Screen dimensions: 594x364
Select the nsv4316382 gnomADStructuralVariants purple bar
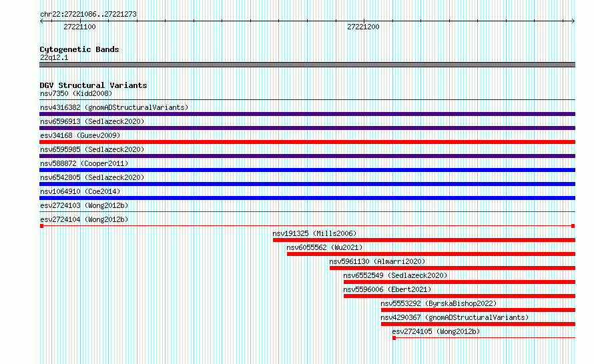point(307,114)
